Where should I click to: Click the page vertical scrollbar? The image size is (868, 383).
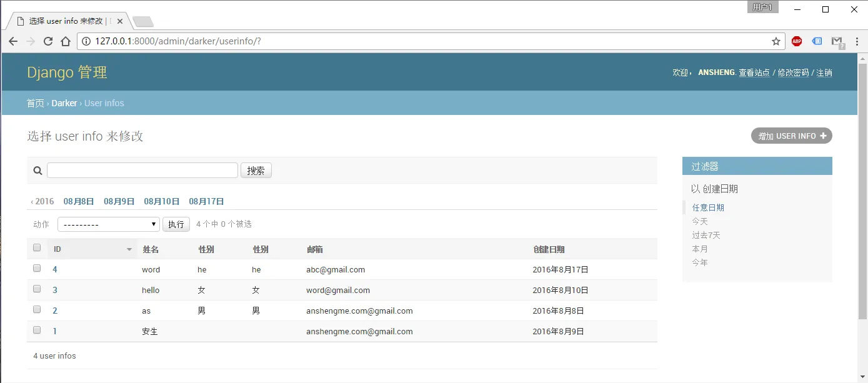coord(862,191)
